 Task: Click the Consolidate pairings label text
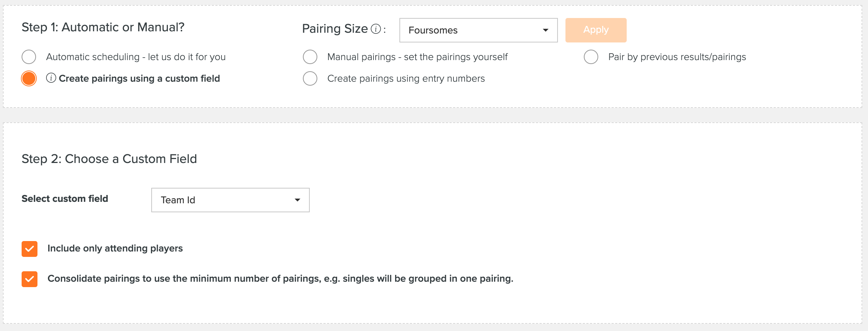click(x=280, y=278)
